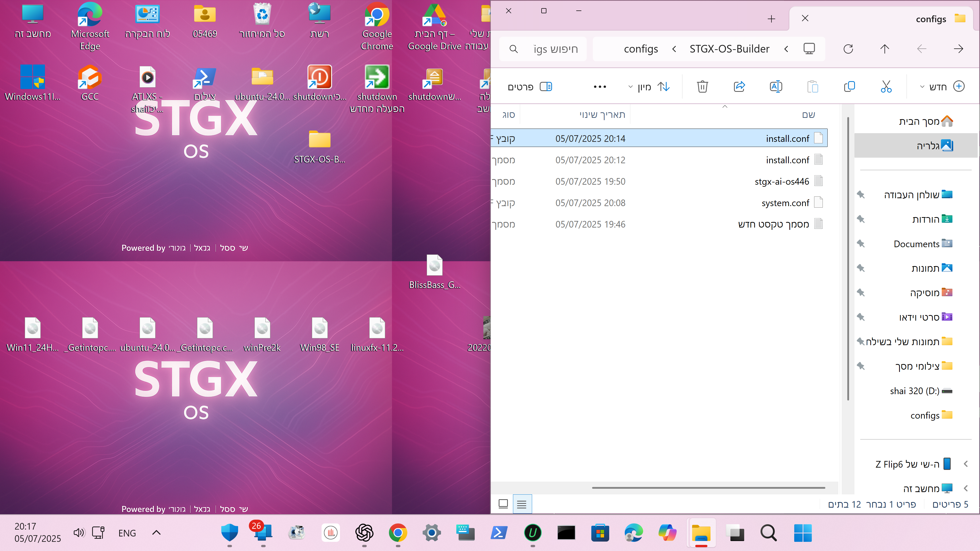Image resolution: width=980 pixels, height=551 pixels.
Task: Click the Rename icon in toolbar
Action: tap(776, 87)
